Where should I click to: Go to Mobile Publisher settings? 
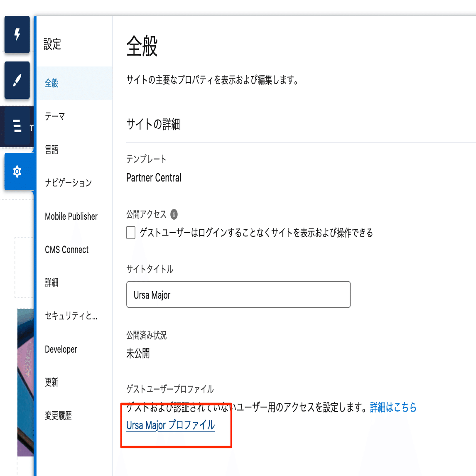click(x=74, y=216)
